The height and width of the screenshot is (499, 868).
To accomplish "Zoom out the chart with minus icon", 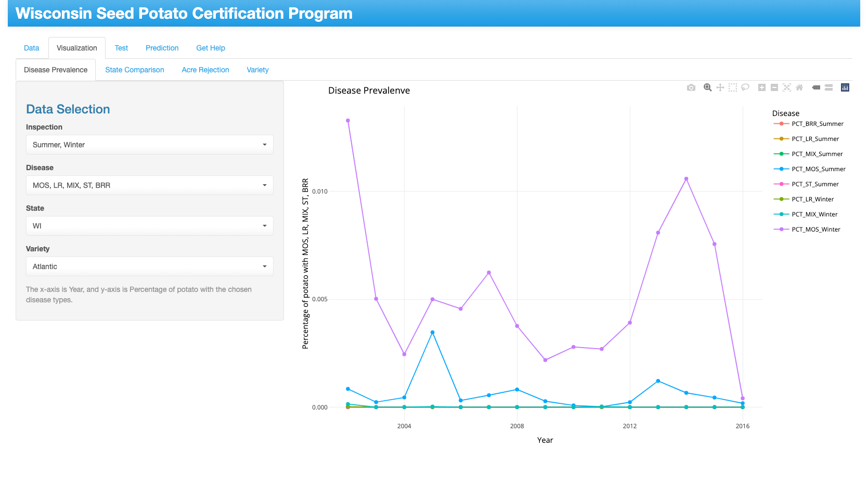I will [x=774, y=87].
